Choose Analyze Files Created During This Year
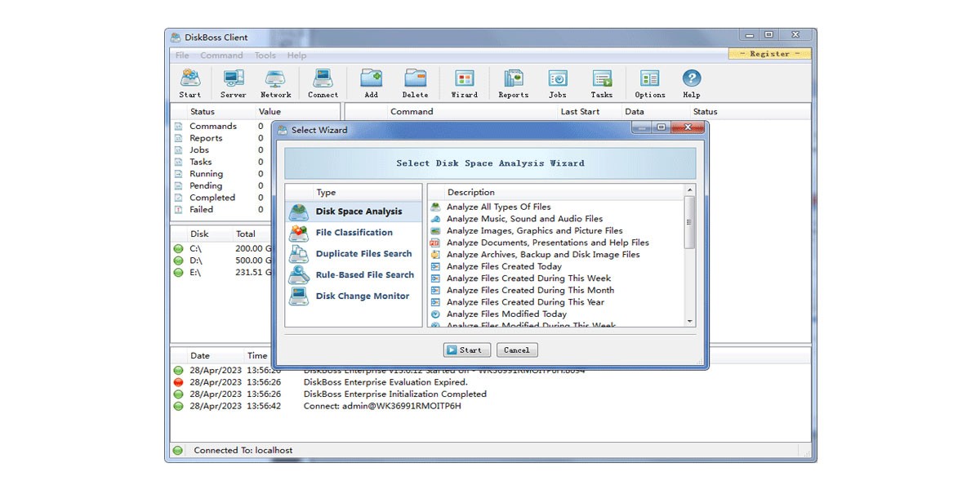980x490 pixels. click(525, 302)
